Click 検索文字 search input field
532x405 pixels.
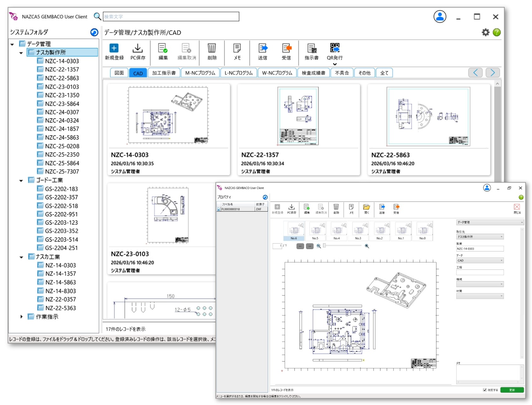(171, 16)
